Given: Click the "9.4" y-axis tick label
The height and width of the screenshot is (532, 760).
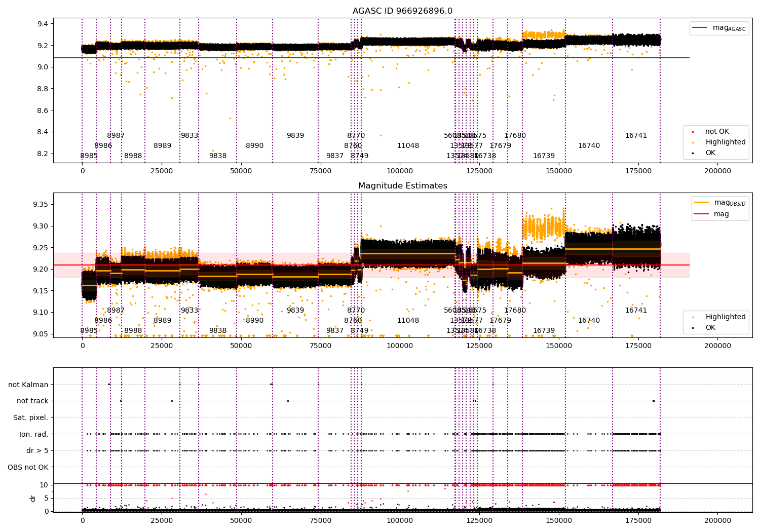Looking at the screenshot, I should pos(43,24).
